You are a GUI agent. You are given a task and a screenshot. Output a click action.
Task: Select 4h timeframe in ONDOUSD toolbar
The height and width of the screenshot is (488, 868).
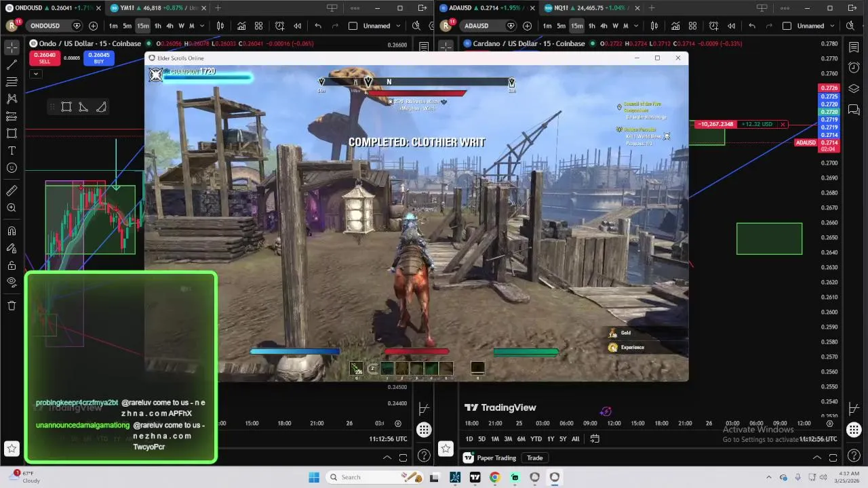(170, 26)
